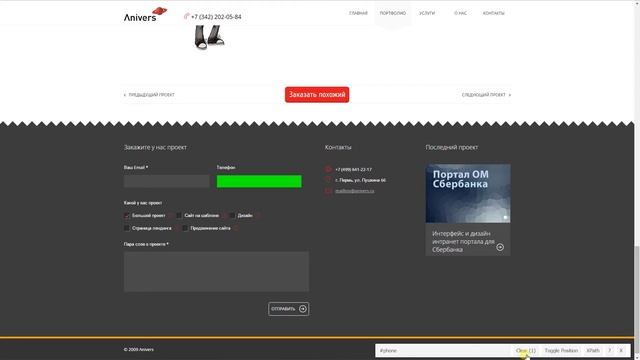Open the Портфолио menu item
This screenshot has width=640, height=360.
click(393, 13)
